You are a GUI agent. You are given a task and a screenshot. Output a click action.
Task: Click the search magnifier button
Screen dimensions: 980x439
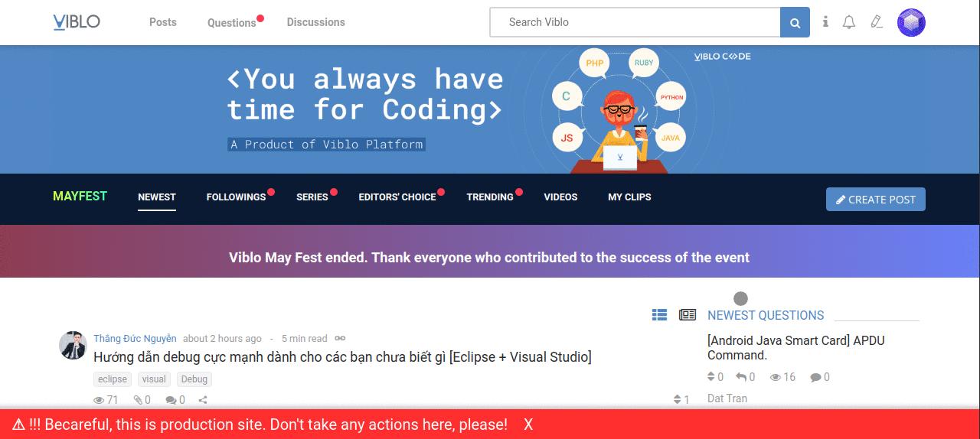pyautogui.click(x=795, y=23)
